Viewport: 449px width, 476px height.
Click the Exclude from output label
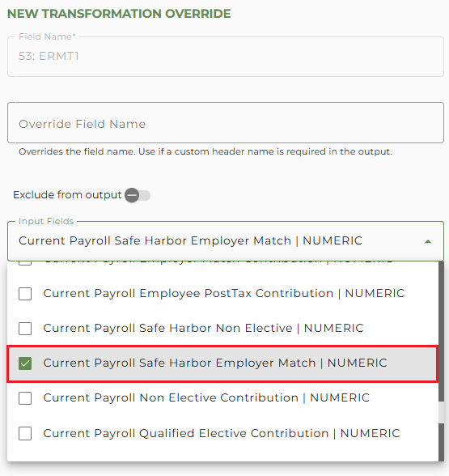67,195
